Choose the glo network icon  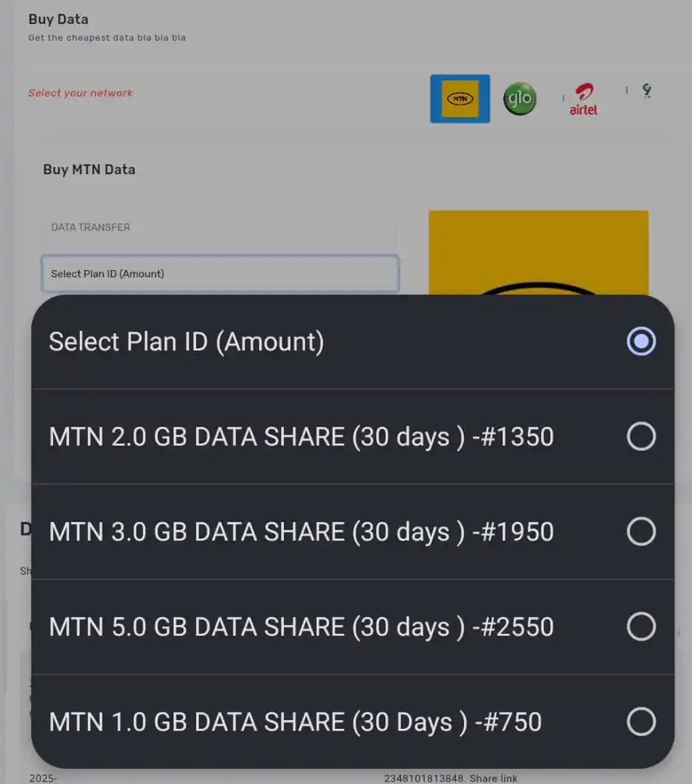[520, 99]
